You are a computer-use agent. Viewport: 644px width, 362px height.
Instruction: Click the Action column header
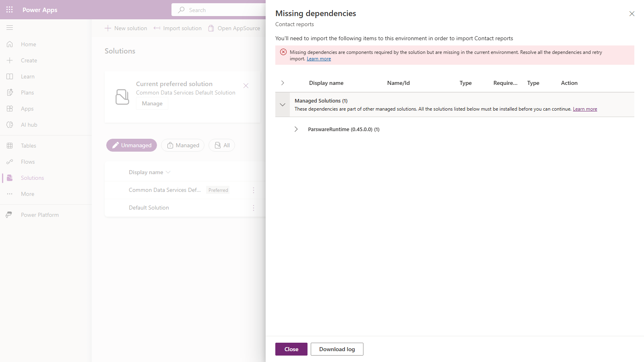[x=569, y=83]
